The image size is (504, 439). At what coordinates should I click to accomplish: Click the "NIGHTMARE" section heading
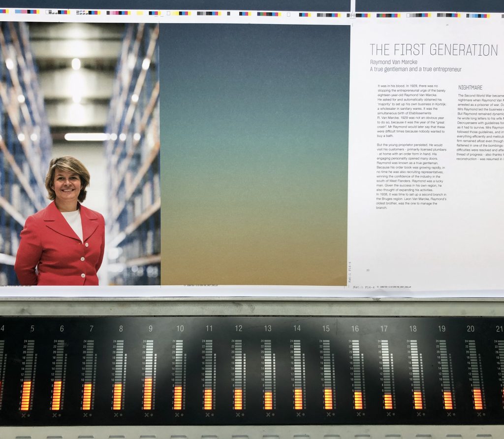point(470,88)
